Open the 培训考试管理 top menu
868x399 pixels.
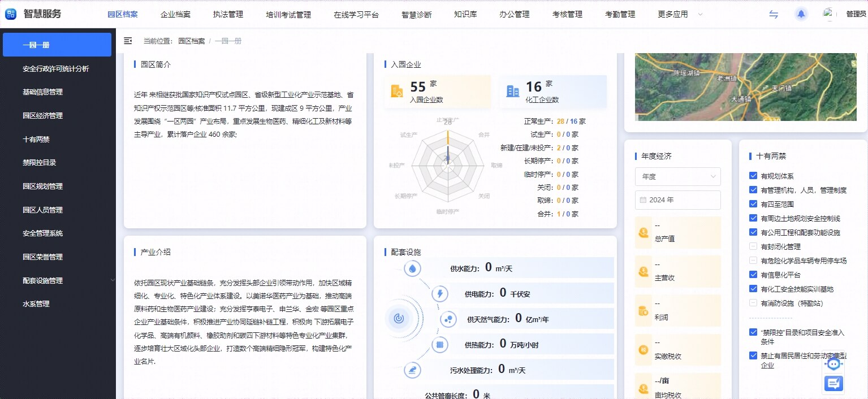[x=288, y=15]
